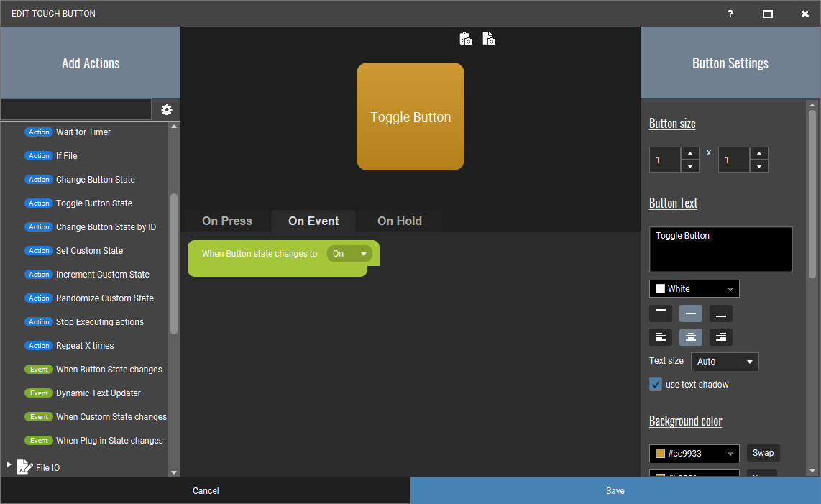Open the button state On dropdown
This screenshot has width=821, height=504.
click(x=349, y=254)
